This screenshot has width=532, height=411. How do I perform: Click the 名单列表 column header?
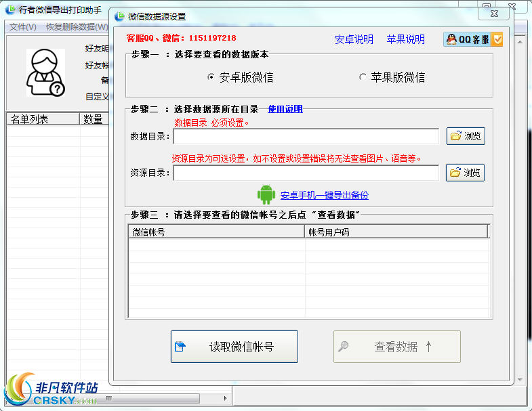click(43, 119)
